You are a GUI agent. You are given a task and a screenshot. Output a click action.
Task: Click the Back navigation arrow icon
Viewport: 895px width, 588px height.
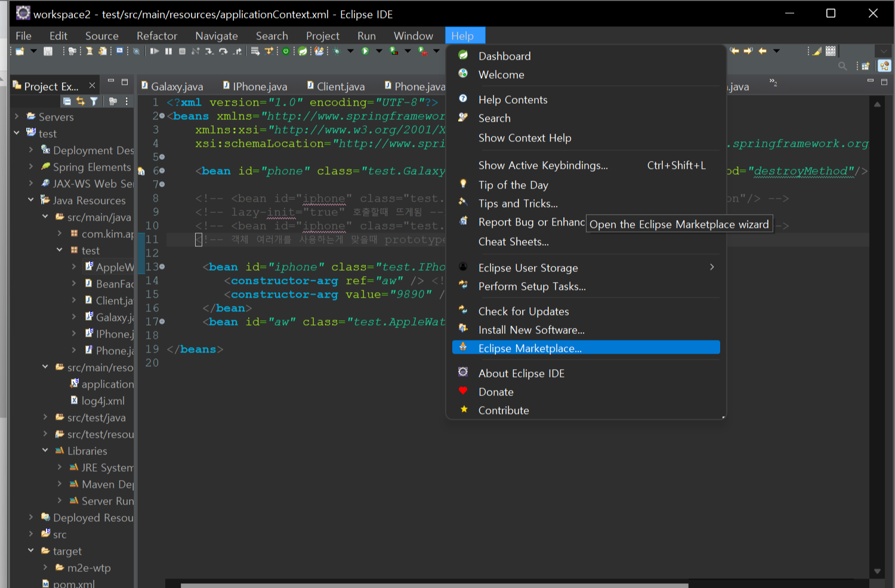pyautogui.click(x=763, y=51)
